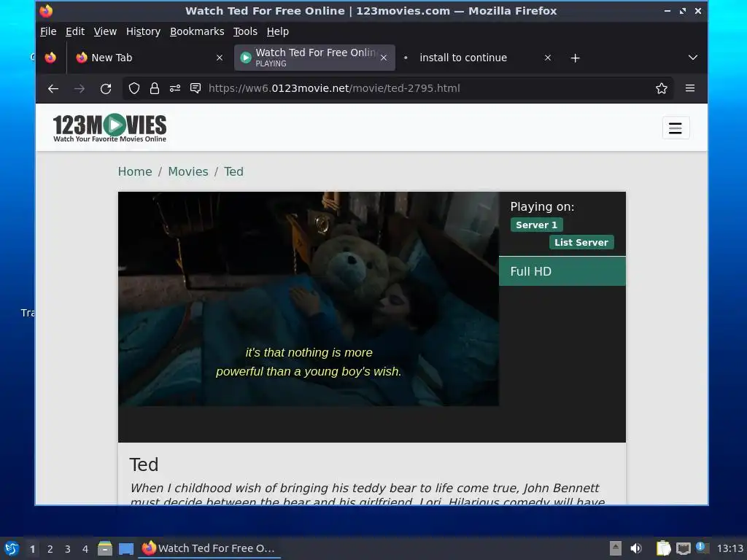Image resolution: width=747 pixels, height=560 pixels.
Task: Select the Server 1 button
Action: [536, 225]
